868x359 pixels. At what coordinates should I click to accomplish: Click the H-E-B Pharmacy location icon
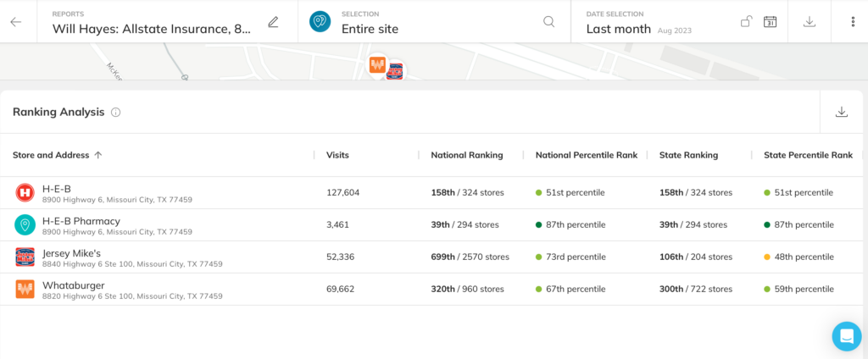click(25, 225)
